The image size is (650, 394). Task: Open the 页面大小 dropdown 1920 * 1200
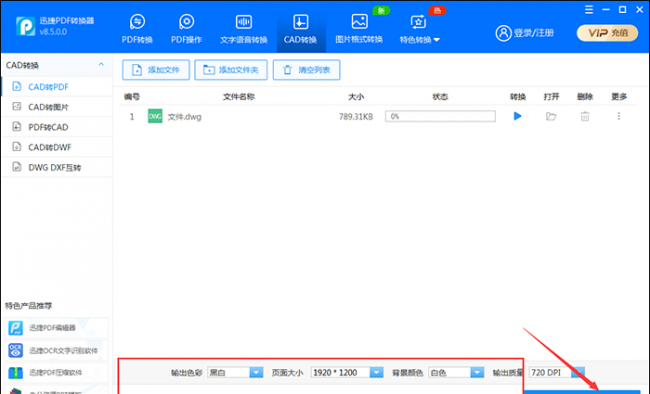click(347, 372)
